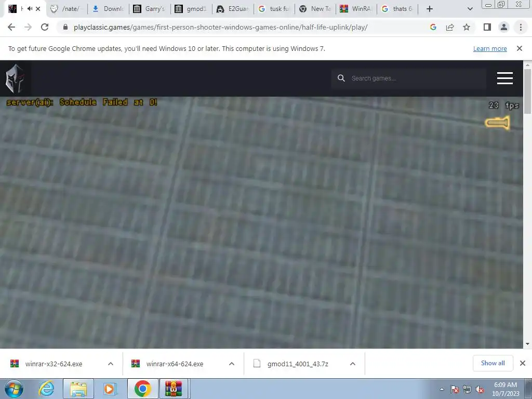Image resolution: width=532 pixels, height=399 pixels.
Task: Switch to the Garry's tab
Action: coord(150,9)
